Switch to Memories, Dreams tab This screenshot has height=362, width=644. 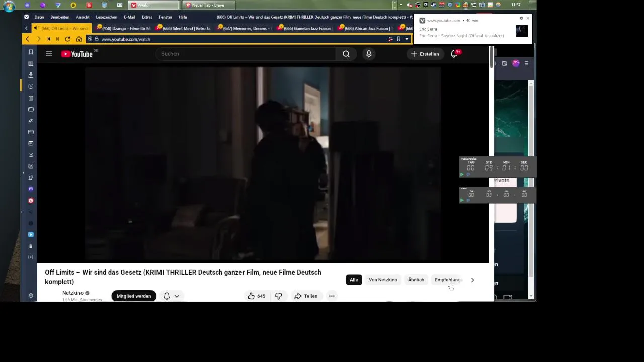point(245,28)
